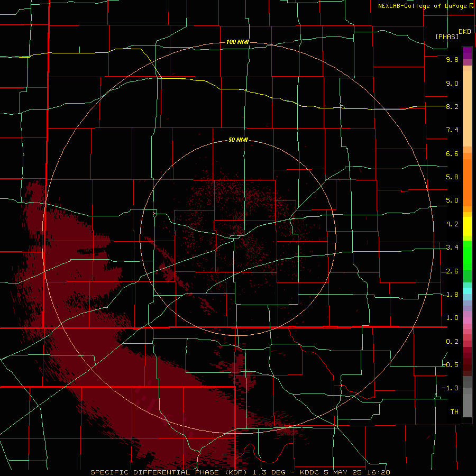The width and height of the screenshot is (476, 476).
Task: Click the 6.6 value on the color scale
Action: (x=452, y=153)
